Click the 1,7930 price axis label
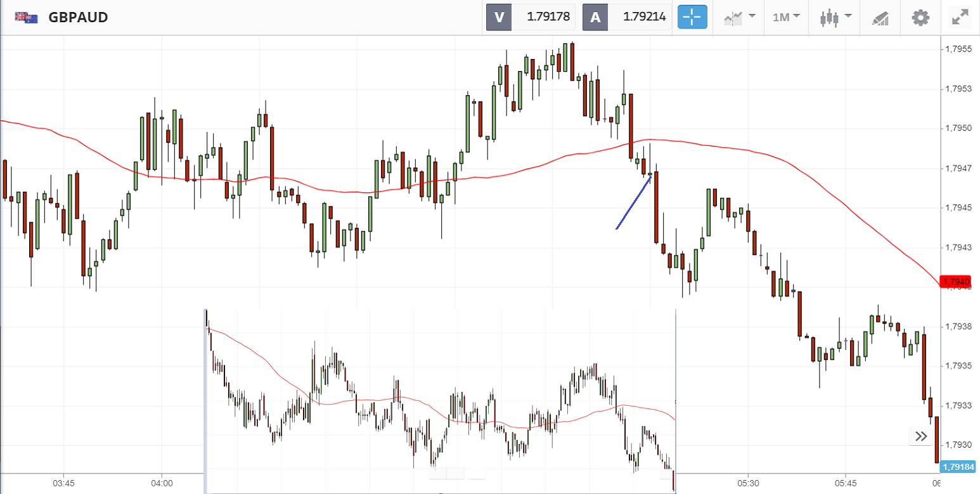The width and height of the screenshot is (980, 494). 958,445
